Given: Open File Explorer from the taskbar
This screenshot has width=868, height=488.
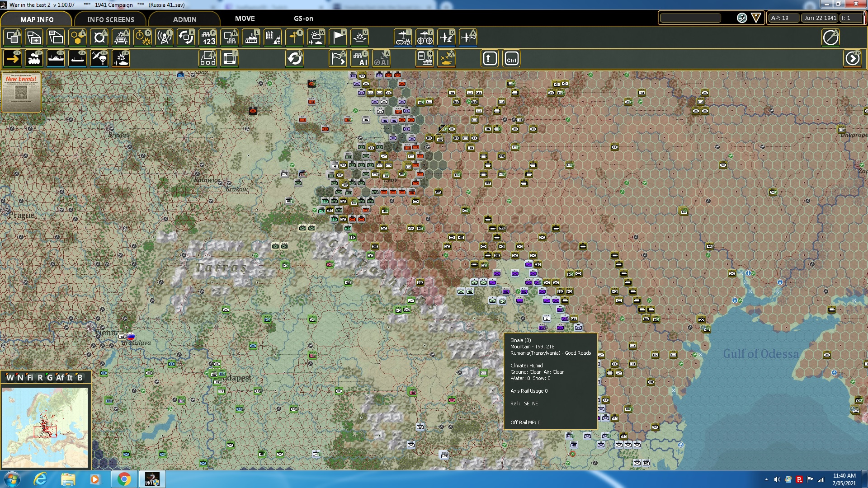Looking at the screenshot, I should [68, 479].
